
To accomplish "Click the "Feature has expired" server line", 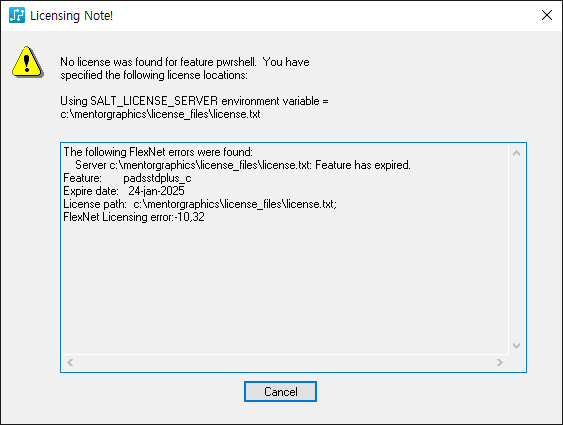I will 243,165.
